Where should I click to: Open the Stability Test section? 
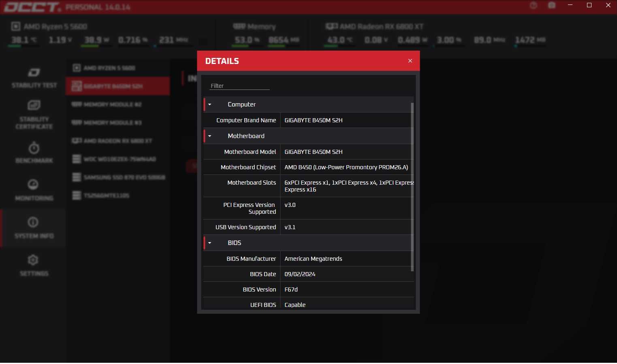[34, 78]
